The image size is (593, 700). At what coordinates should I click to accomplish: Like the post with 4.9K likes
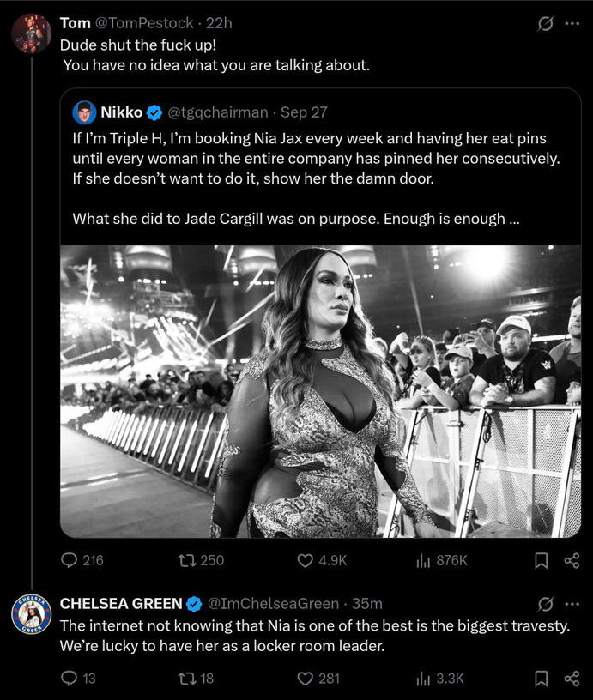pyautogui.click(x=305, y=560)
